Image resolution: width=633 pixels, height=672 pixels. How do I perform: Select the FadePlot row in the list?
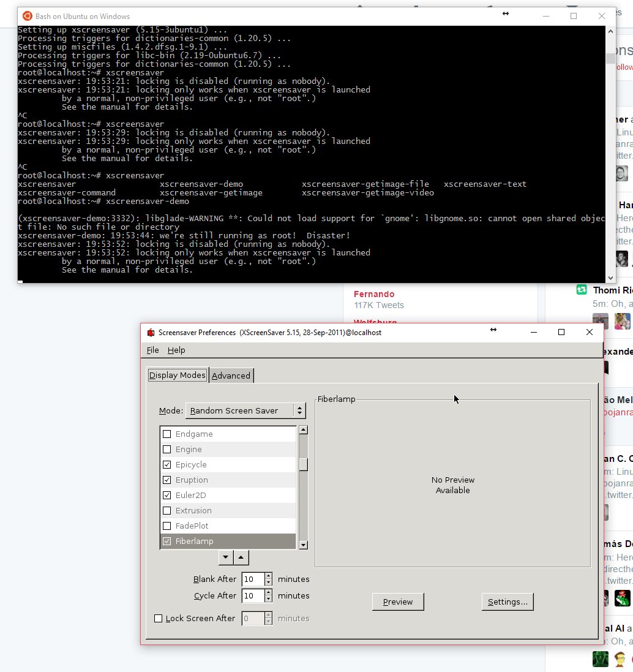pyautogui.click(x=228, y=526)
